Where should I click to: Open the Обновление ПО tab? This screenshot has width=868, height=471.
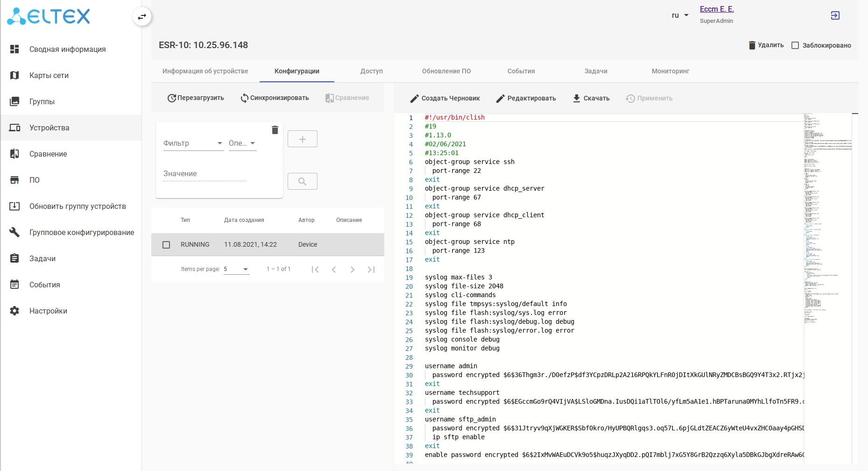point(446,71)
